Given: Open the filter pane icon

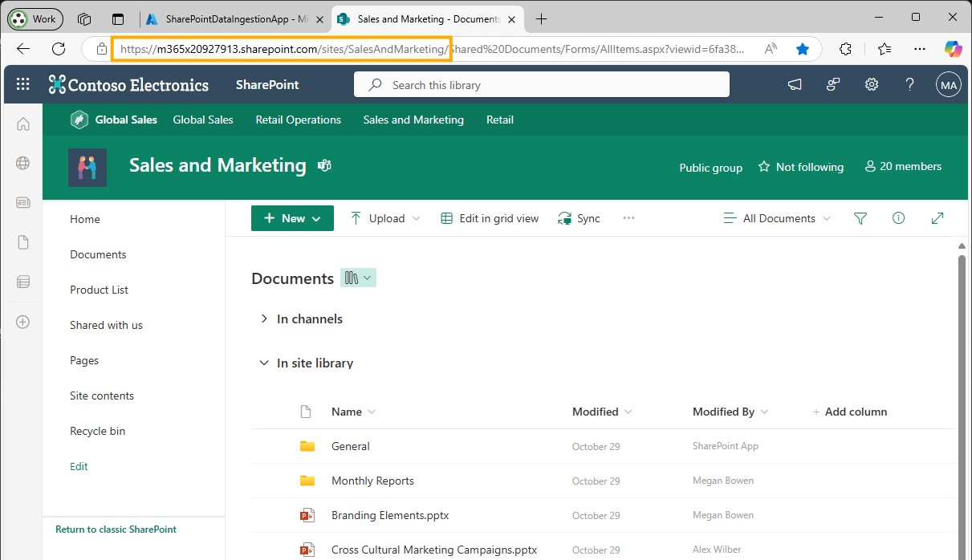Looking at the screenshot, I should 860,217.
